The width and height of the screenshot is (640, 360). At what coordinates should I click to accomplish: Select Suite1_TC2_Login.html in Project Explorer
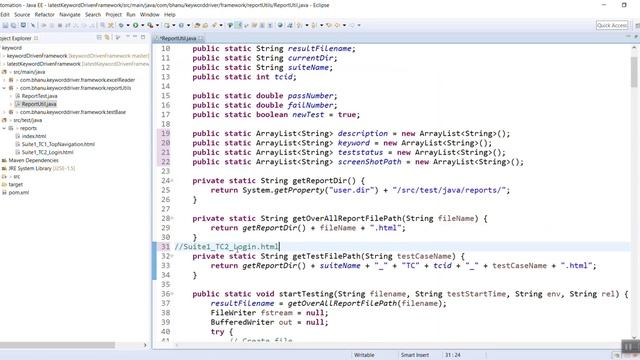pyautogui.click(x=48, y=152)
